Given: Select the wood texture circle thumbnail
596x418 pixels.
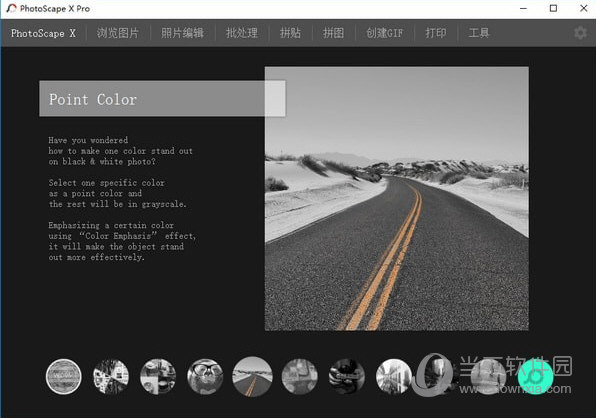Looking at the screenshot, I should [x=63, y=376].
